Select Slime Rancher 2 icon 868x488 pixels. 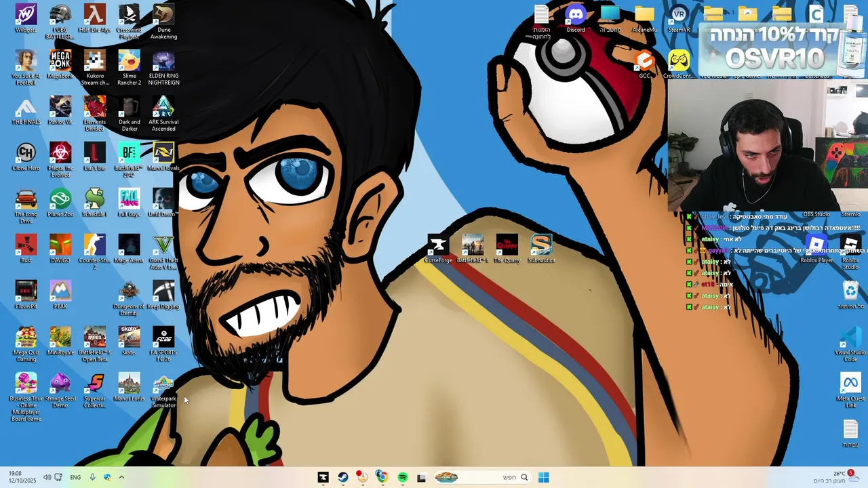pyautogui.click(x=129, y=67)
